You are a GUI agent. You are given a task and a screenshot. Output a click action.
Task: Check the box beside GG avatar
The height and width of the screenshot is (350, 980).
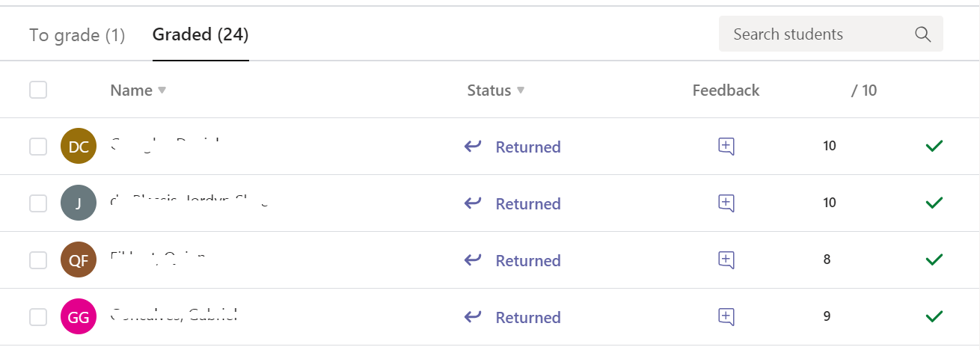[x=38, y=317]
